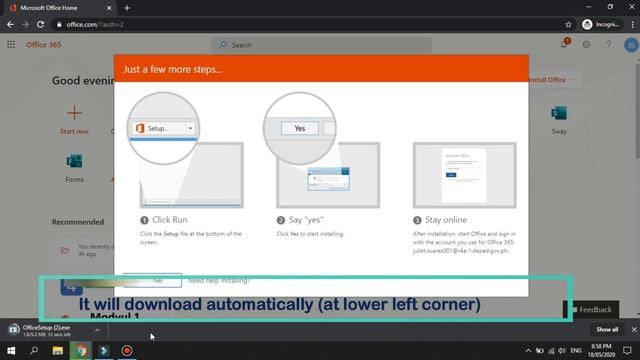Click the page vertical scrollbar
This screenshot has width=640, height=360.
(637, 110)
